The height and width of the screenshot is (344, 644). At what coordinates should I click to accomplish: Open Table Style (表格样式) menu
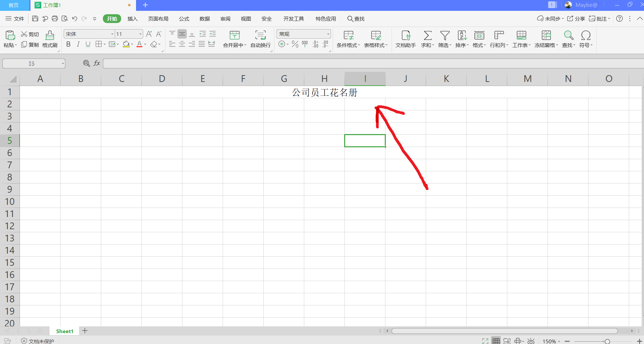point(376,39)
